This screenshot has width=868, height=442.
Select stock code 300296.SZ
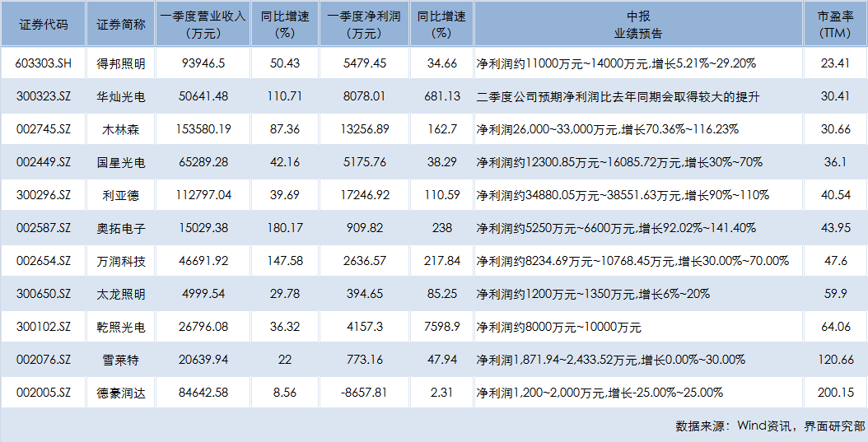pos(43,195)
